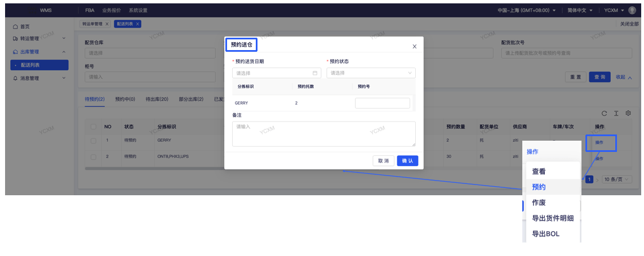Click the user avatar in top bar
Image resolution: width=644 pixels, height=256 pixels.
click(632, 10)
